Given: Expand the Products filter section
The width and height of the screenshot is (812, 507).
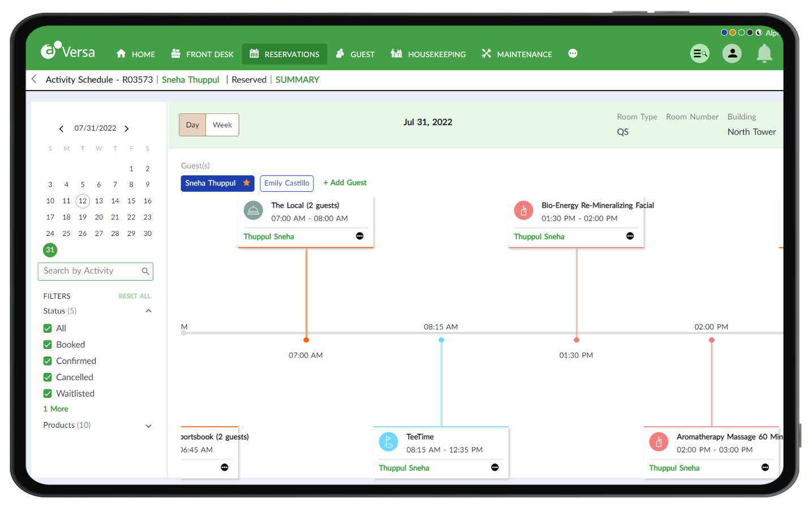Looking at the screenshot, I should click(x=148, y=426).
